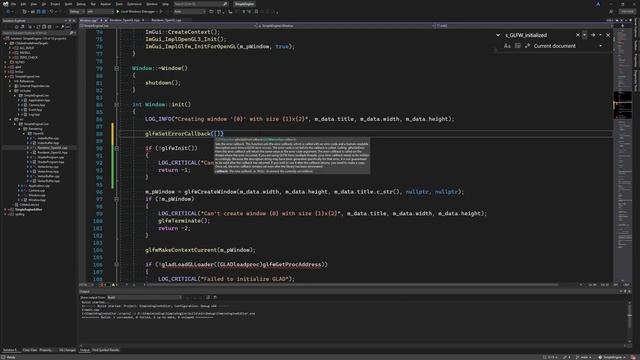
Task: Select VertexBuffer.cpp in Solution Explorer
Action: 48,176
